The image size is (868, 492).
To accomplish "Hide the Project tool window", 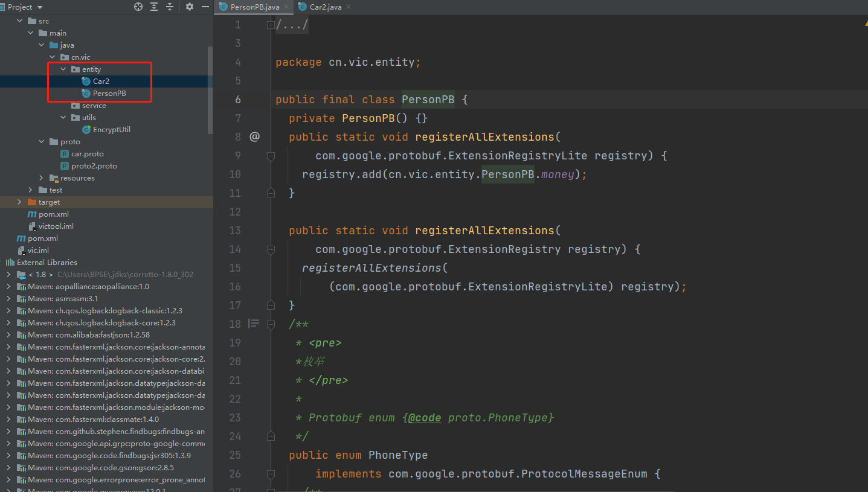I will click(205, 7).
